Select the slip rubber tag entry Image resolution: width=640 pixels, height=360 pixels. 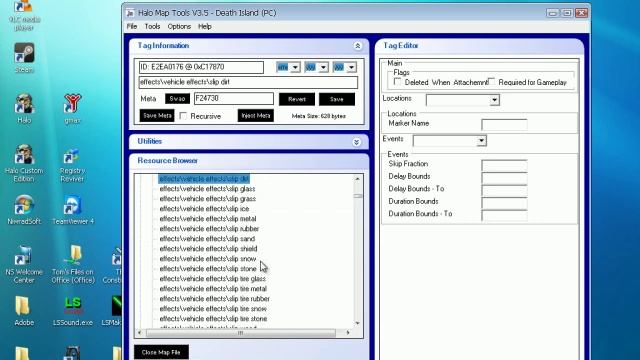click(209, 229)
